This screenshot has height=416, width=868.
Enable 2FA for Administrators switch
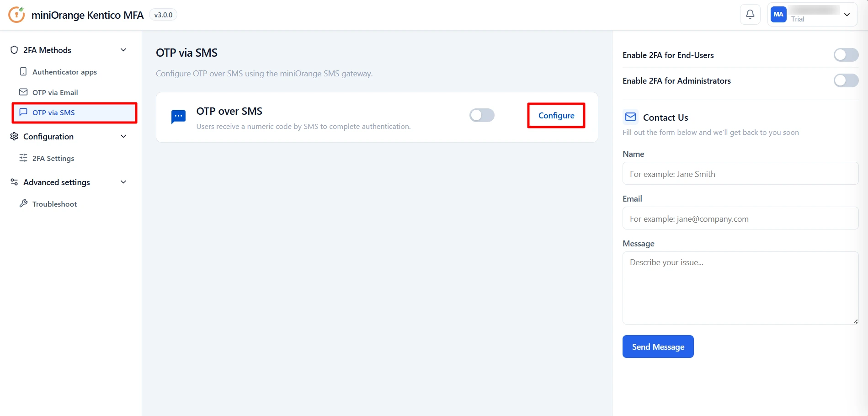coord(846,80)
